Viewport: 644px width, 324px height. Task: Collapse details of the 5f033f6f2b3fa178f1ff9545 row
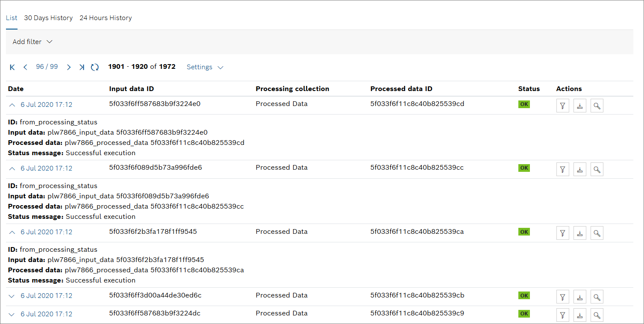(12, 232)
